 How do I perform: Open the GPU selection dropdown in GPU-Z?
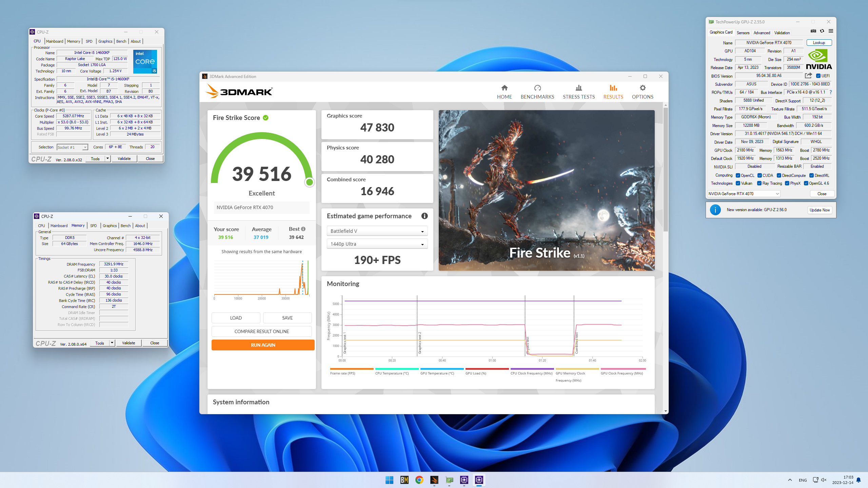[744, 194]
